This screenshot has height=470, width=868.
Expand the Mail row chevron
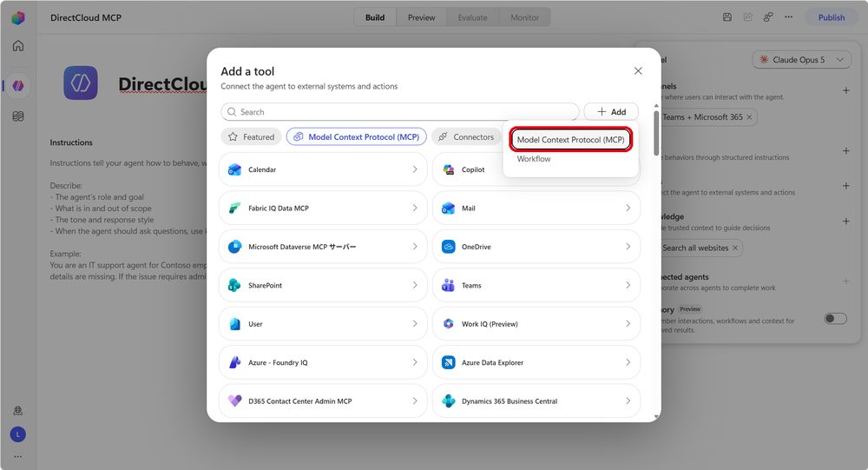click(628, 208)
